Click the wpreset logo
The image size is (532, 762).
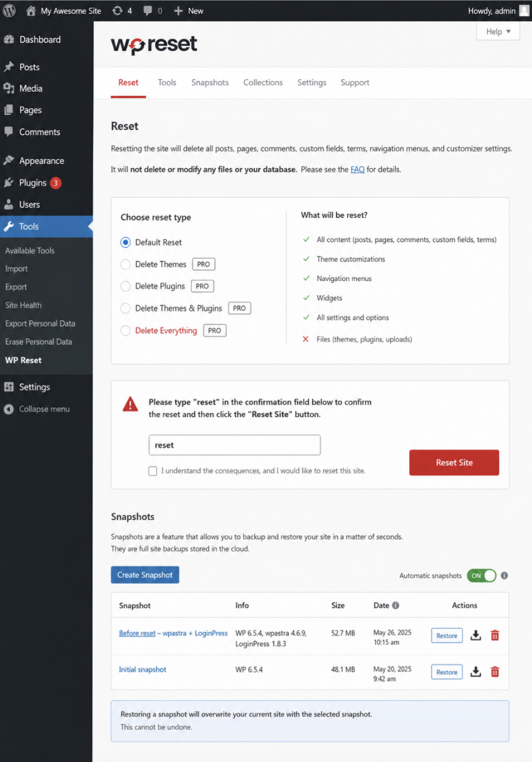(154, 44)
